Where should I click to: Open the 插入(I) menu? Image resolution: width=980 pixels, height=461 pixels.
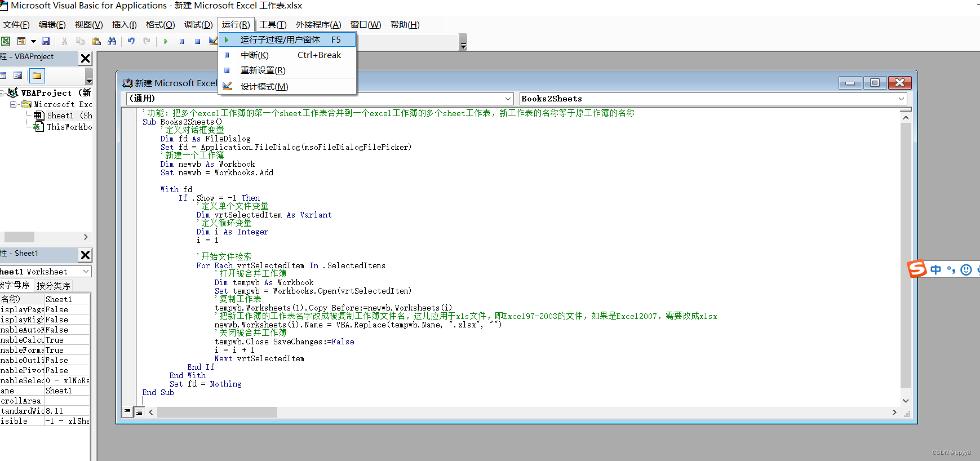pyautogui.click(x=124, y=25)
